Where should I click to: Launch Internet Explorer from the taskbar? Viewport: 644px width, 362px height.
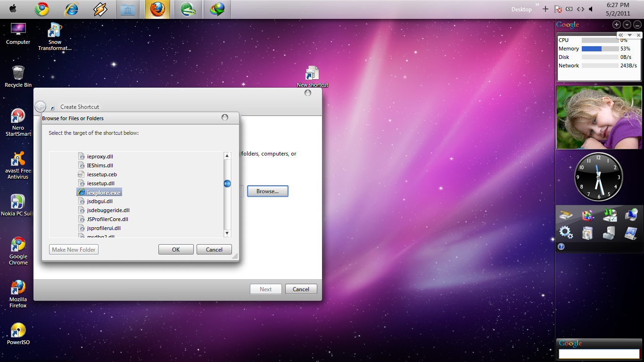click(x=71, y=9)
